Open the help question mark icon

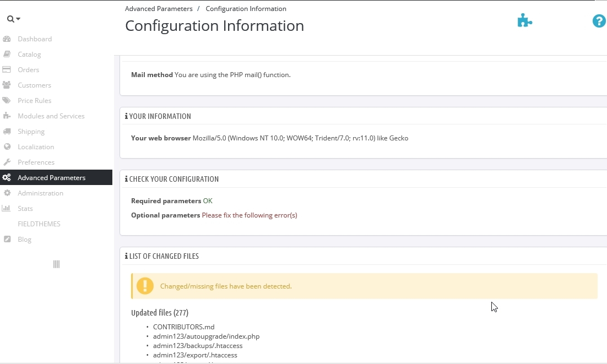tap(599, 21)
